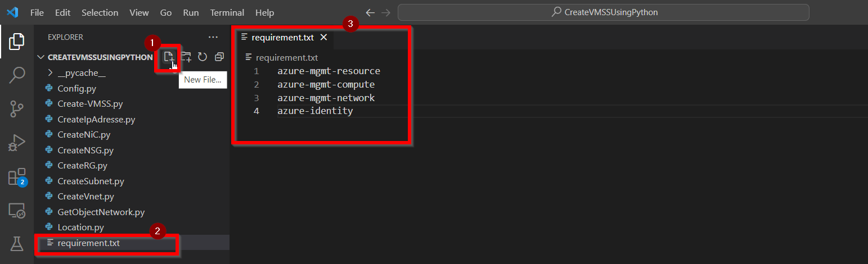868x264 pixels.
Task: Click the New File icon in Explorer
Action: pyautogui.click(x=169, y=57)
